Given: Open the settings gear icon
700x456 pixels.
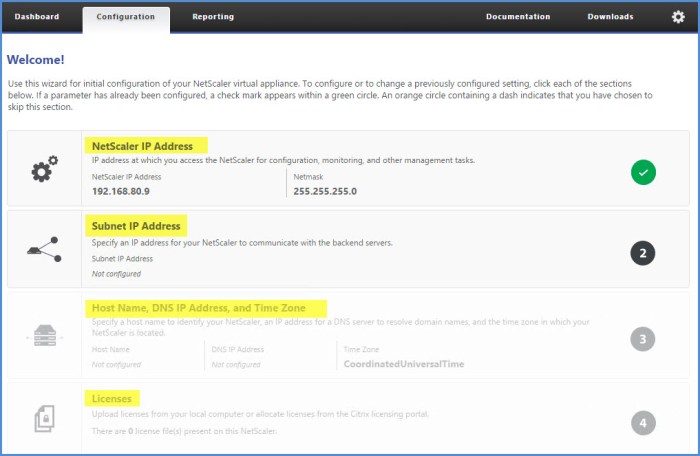Looking at the screenshot, I should (x=678, y=17).
